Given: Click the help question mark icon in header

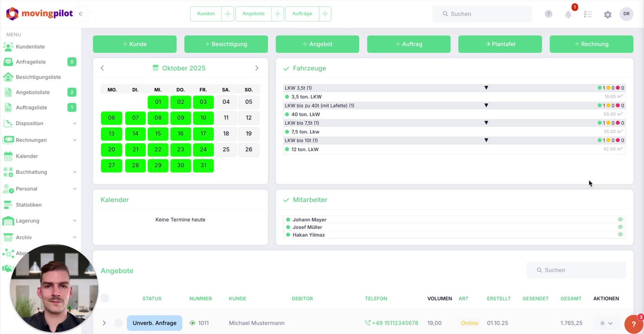Looking at the screenshot, I should [x=548, y=14].
